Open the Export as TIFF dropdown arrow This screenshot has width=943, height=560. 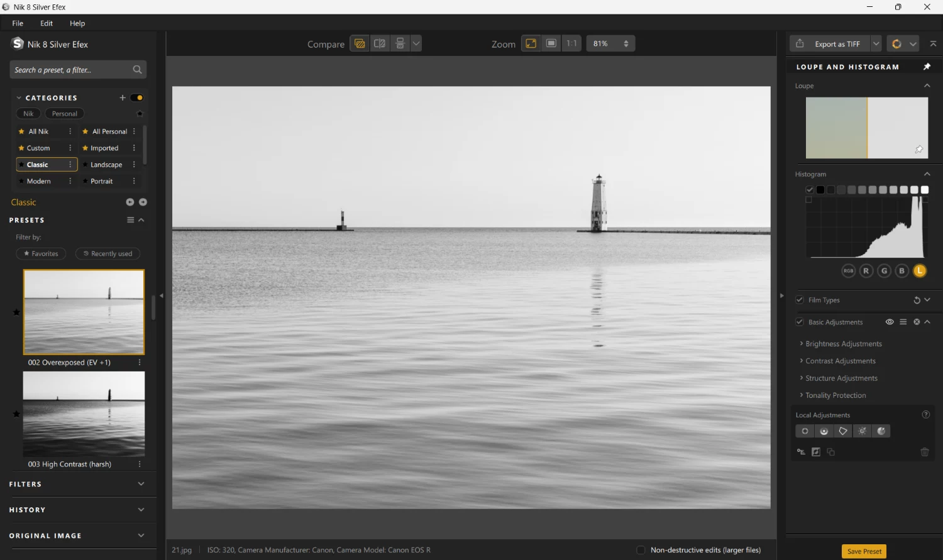click(875, 43)
